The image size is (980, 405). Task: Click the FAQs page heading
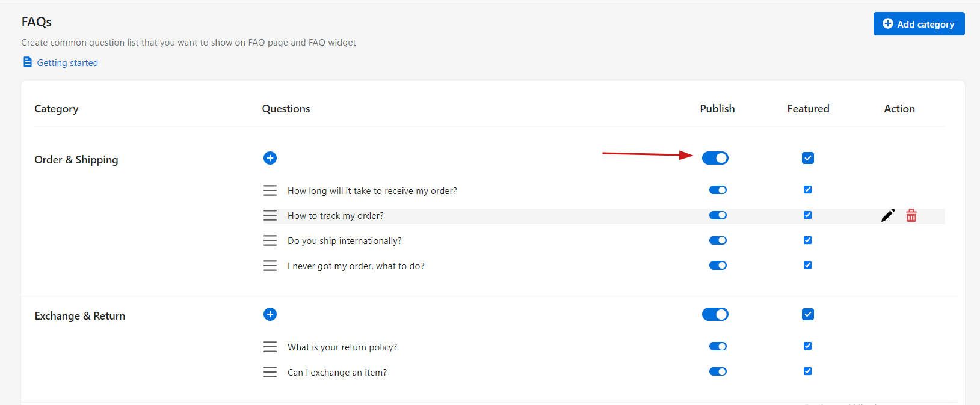[37, 22]
